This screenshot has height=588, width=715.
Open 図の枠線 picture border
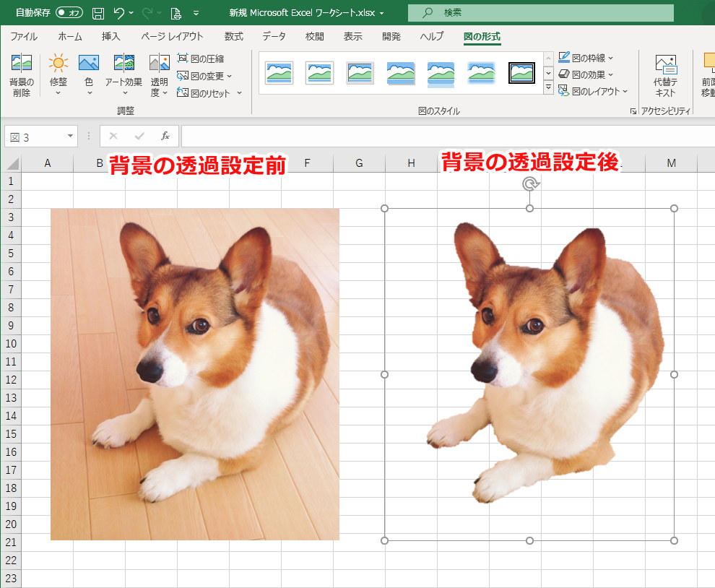pyautogui.click(x=586, y=58)
